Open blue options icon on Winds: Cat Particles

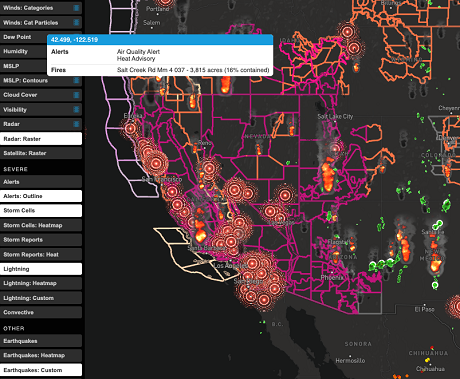(76, 22)
